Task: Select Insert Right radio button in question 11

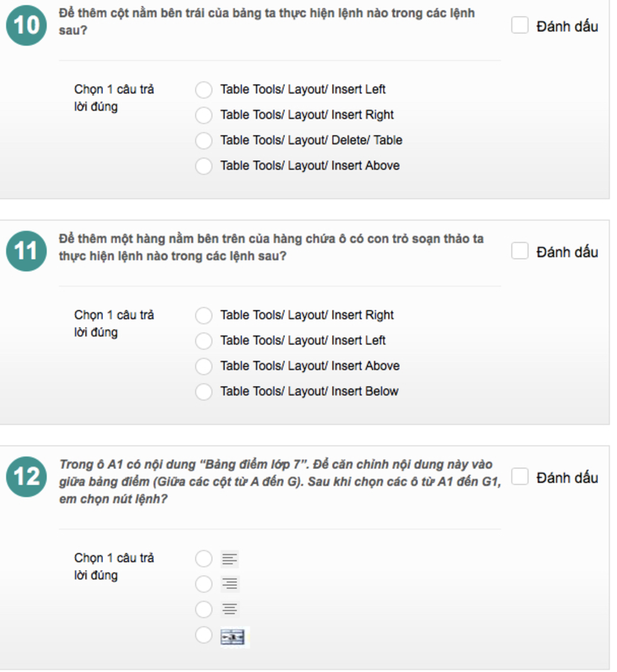Action: click(x=204, y=315)
